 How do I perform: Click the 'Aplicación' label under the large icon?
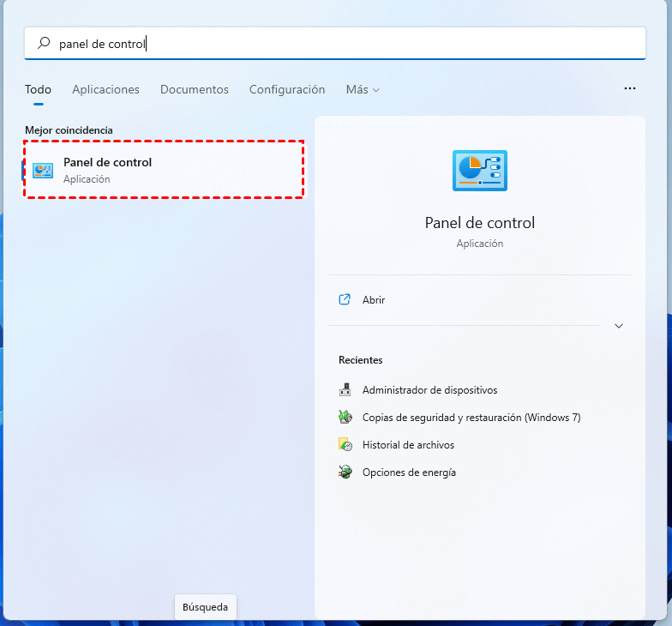480,244
